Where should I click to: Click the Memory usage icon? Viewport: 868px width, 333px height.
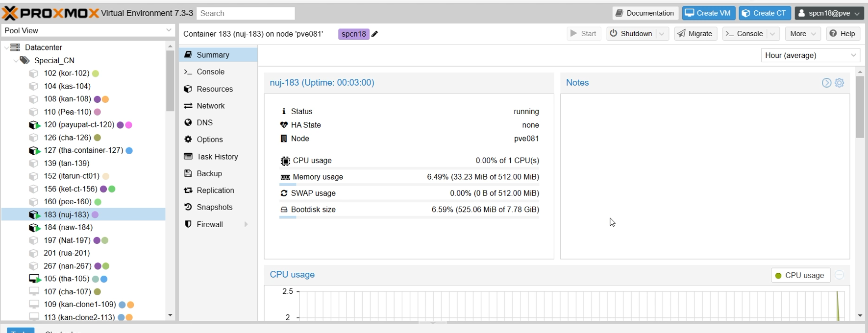point(285,177)
